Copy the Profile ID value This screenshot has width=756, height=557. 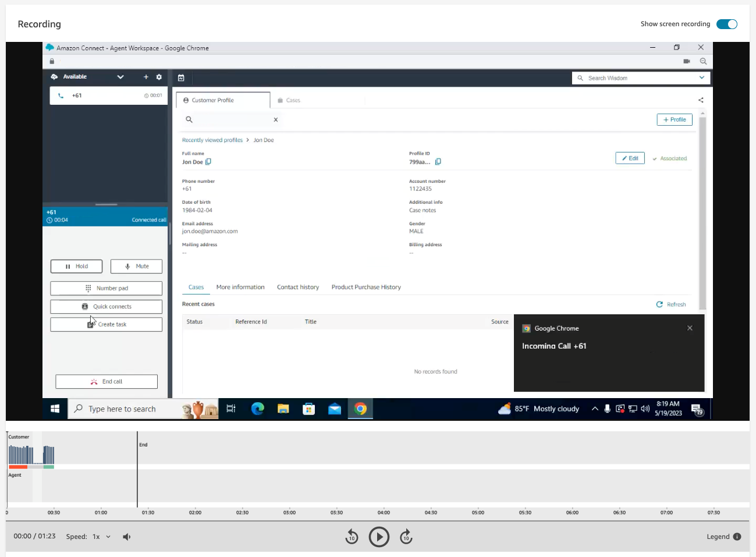coord(438,162)
